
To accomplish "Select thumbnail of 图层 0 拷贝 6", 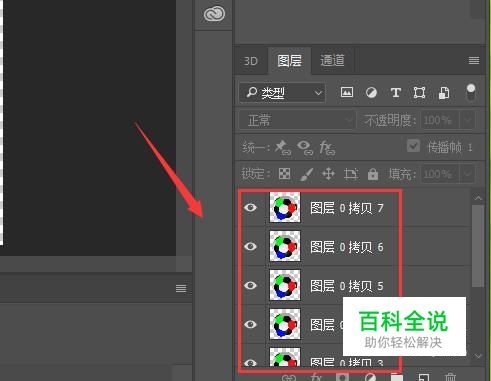I will click(285, 246).
